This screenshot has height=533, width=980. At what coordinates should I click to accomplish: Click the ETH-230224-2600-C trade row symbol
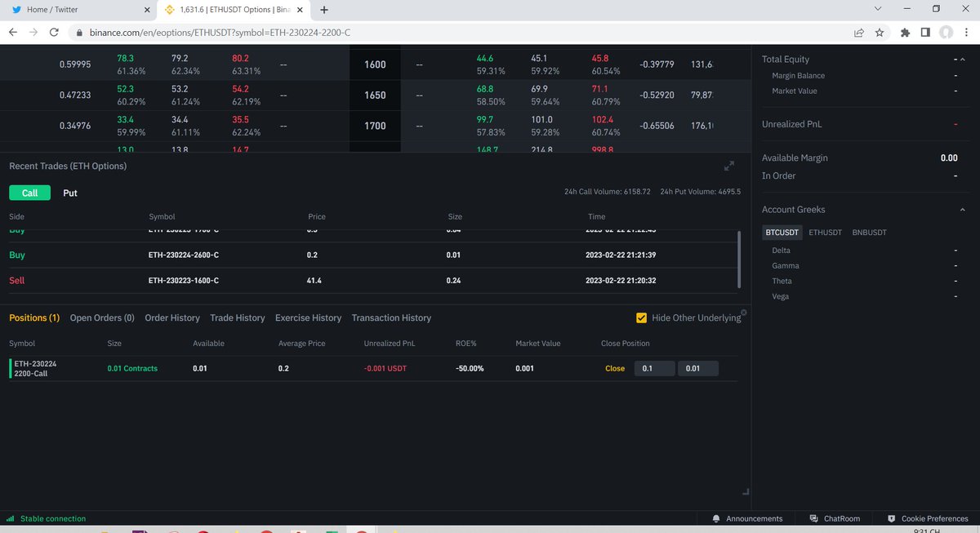(x=184, y=255)
